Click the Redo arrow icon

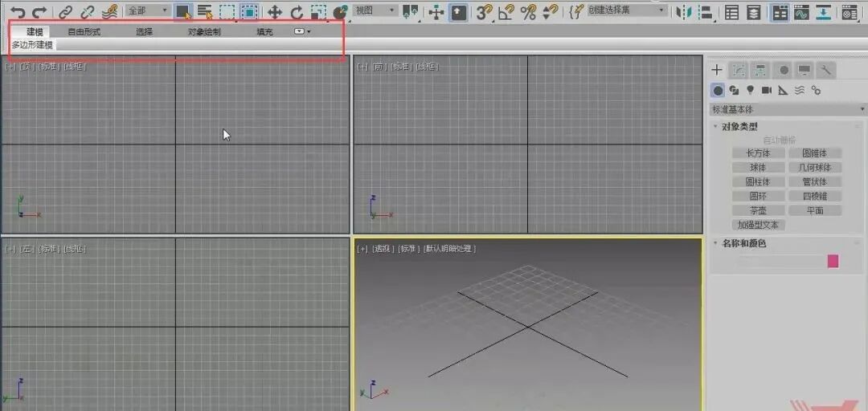(39, 11)
